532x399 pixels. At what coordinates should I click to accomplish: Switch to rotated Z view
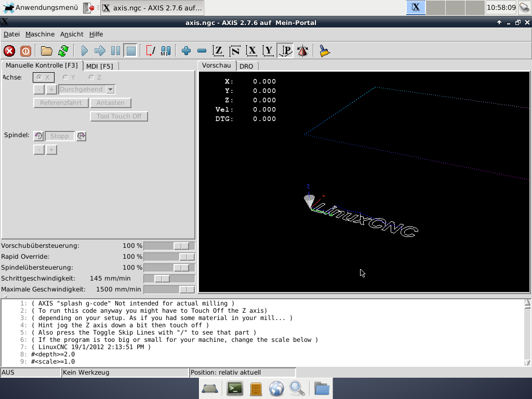click(x=234, y=51)
